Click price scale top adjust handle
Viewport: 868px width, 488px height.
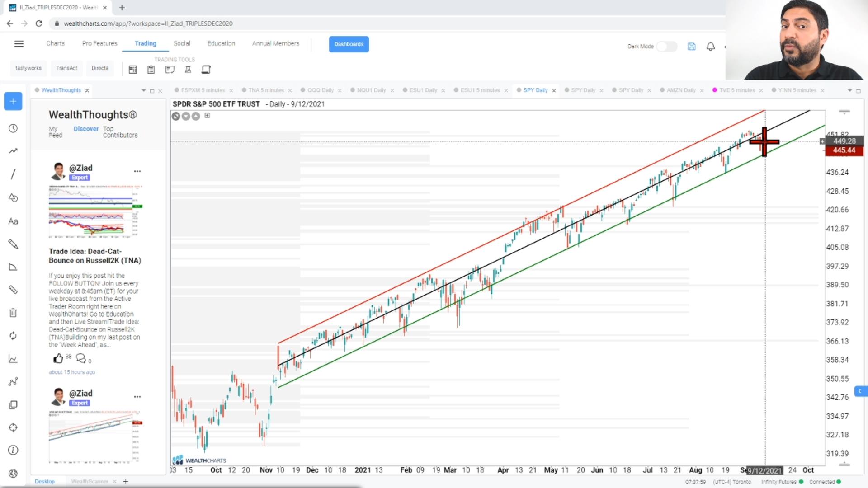(x=844, y=111)
